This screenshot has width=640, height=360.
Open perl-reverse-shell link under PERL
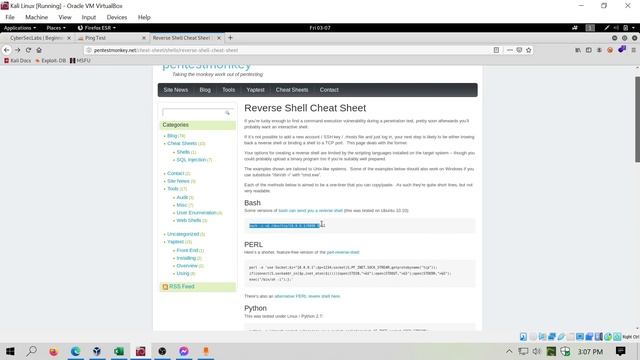coord(343,252)
